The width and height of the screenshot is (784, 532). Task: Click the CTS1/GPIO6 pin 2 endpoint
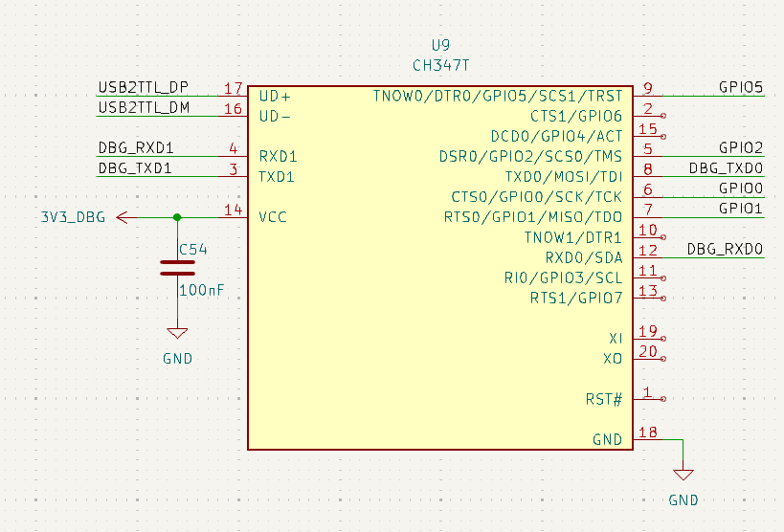click(x=662, y=117)
